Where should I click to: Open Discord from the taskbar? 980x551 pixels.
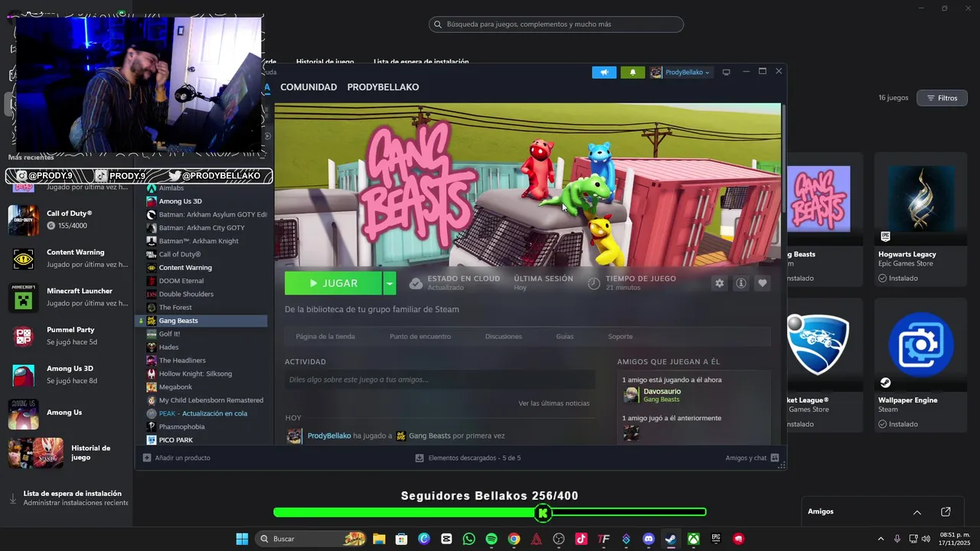click(x=648, y=539)
